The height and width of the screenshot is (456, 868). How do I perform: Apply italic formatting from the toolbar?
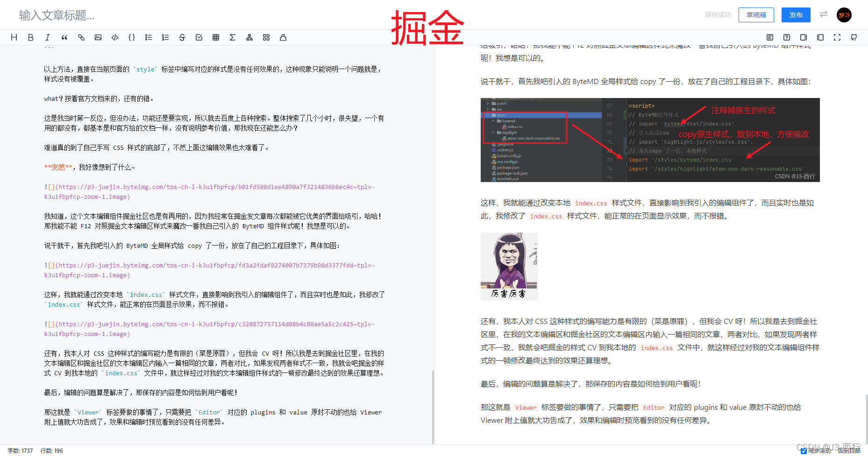[x=48, y=37]
